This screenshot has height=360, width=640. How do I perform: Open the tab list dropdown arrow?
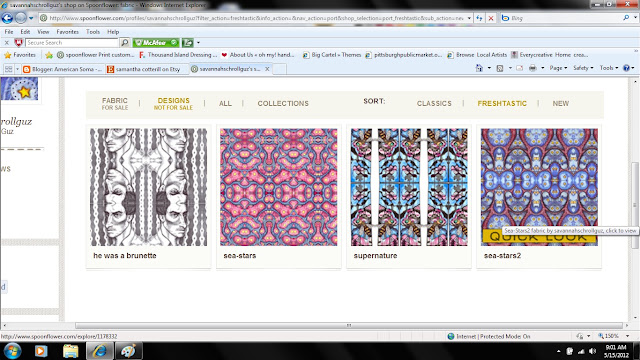(17, 69)
